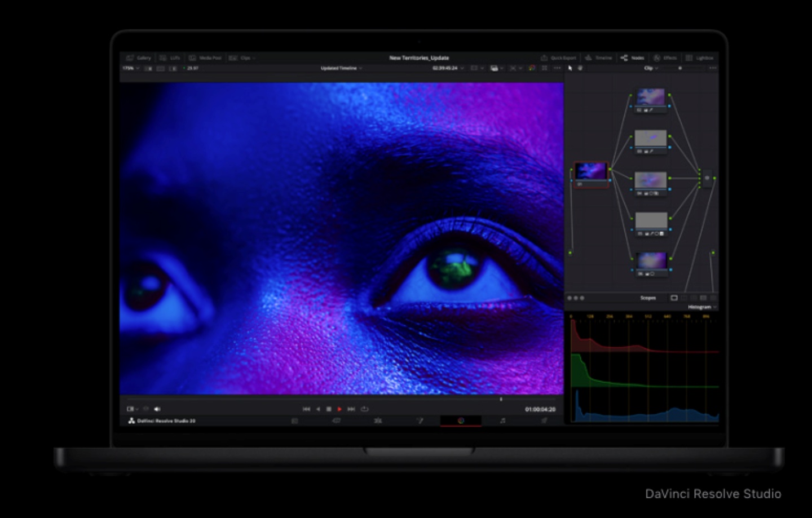The image size is (812, 518).
Task: Click the Stop playback button
Action: click(x=329, y=409)
